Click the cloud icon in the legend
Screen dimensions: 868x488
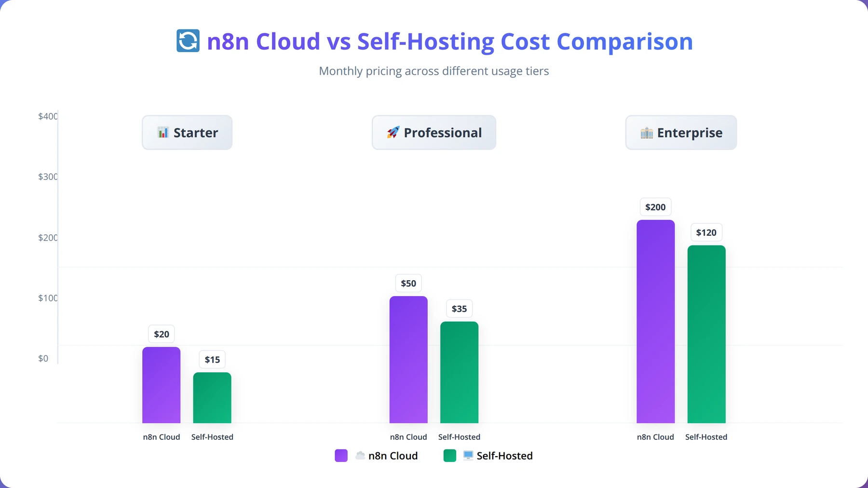point(360,456)
